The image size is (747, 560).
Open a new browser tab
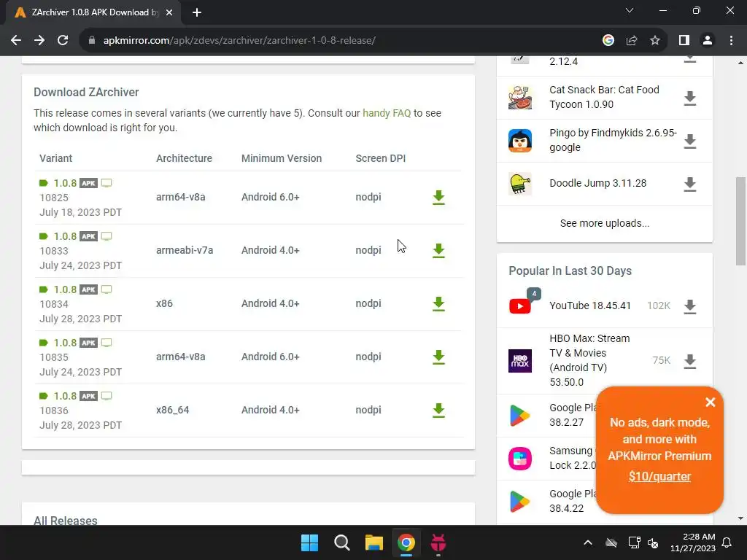[197, 12]
